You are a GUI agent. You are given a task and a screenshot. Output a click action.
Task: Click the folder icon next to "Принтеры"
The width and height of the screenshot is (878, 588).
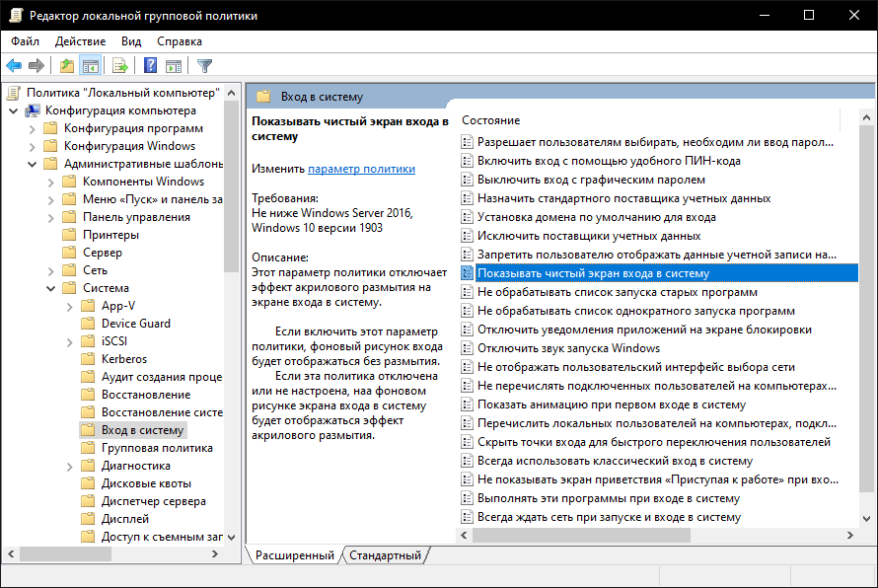tap(69, 235)
